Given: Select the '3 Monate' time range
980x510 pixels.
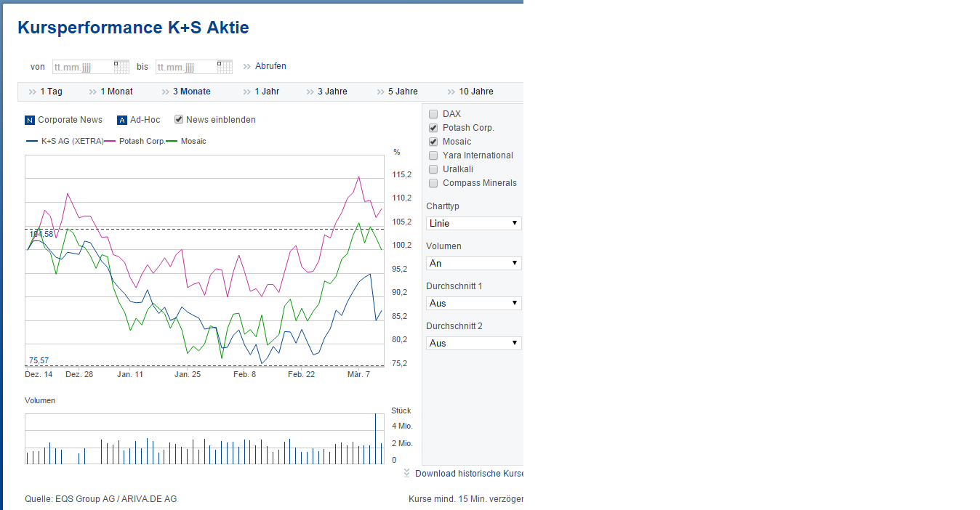Looking at the screenshot, I should pos(192,92).
